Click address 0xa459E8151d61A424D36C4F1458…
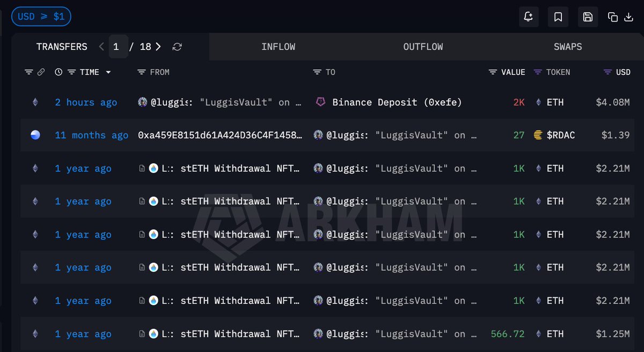 tap(219, 135)
